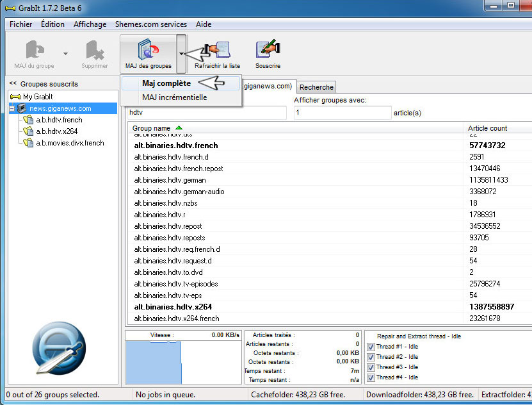Select subscribed group a.b.hdtv.x264
The height and width of the screenshot is (405, 532).
coord(57,131)
